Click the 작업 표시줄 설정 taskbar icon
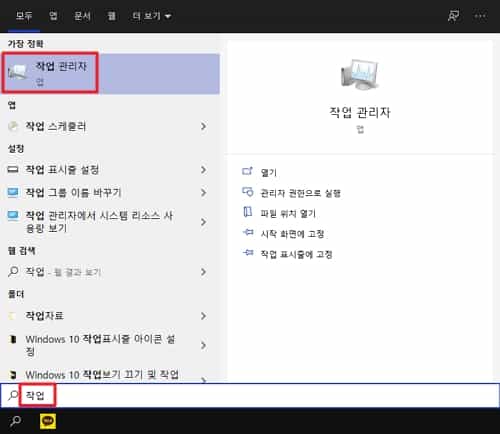 [13, 170]
